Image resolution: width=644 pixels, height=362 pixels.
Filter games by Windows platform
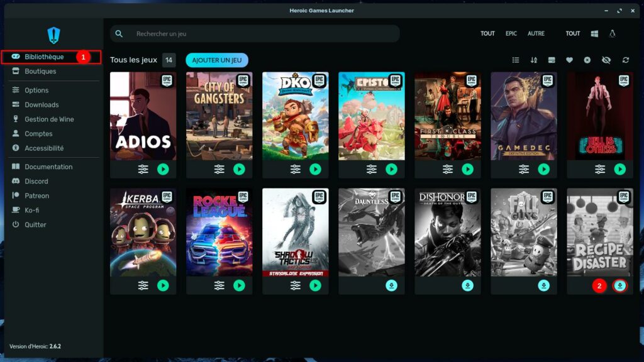(x=594, y=33)
